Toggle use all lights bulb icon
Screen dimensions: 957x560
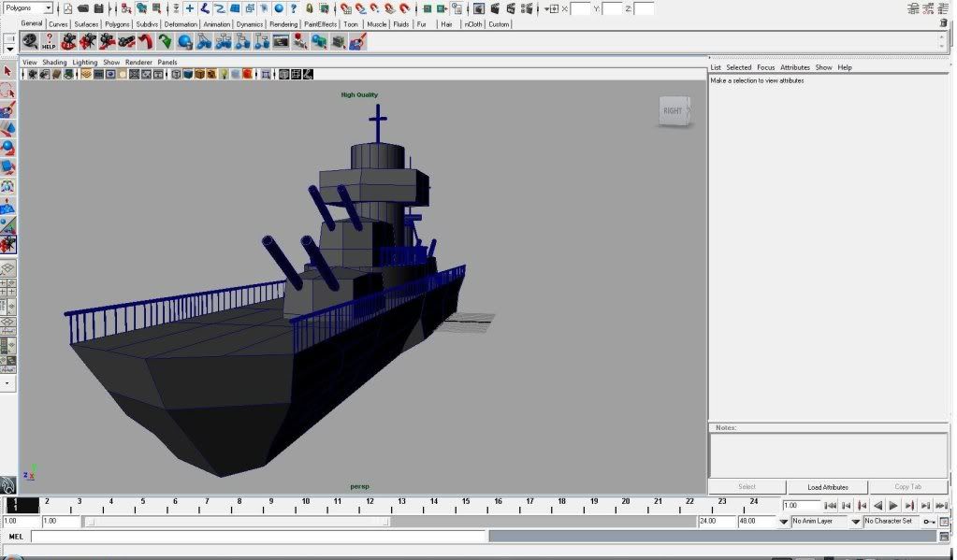[224, 75]
